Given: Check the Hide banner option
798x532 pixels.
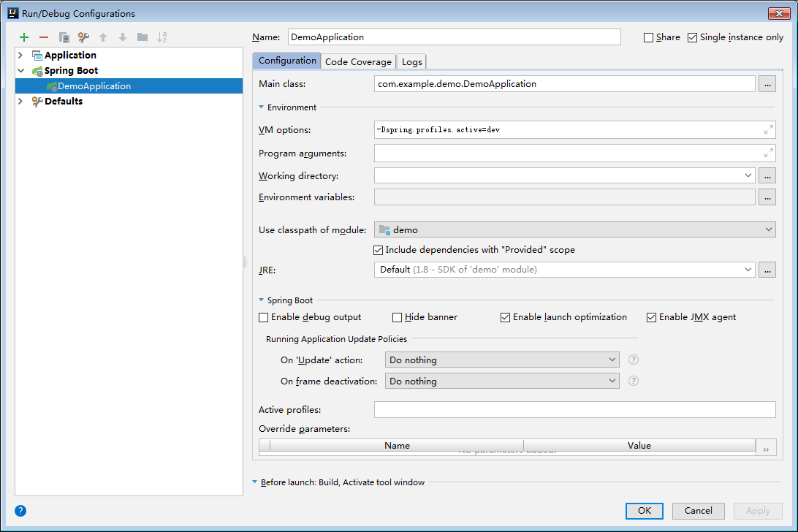Looking at the screenshot, I should click(398, 317).
